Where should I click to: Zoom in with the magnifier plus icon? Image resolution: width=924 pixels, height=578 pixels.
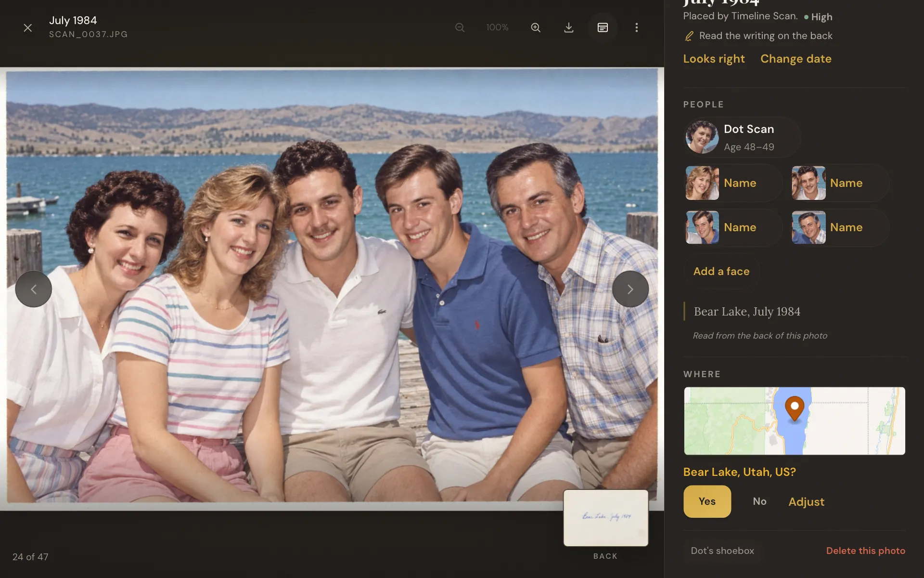click(536, 27)
